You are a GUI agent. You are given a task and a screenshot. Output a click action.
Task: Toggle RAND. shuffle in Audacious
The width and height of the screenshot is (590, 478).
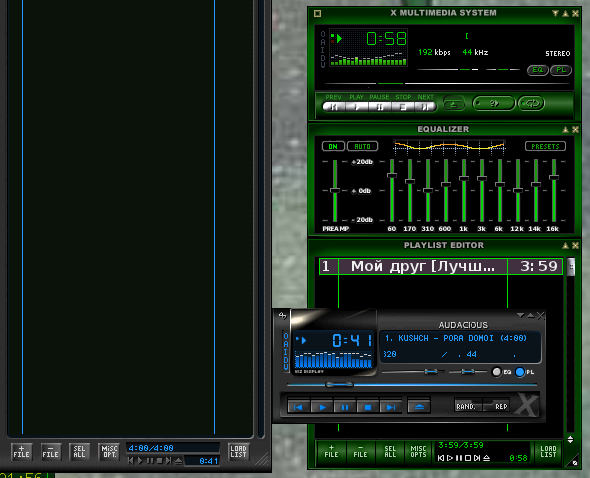point(468,406)
